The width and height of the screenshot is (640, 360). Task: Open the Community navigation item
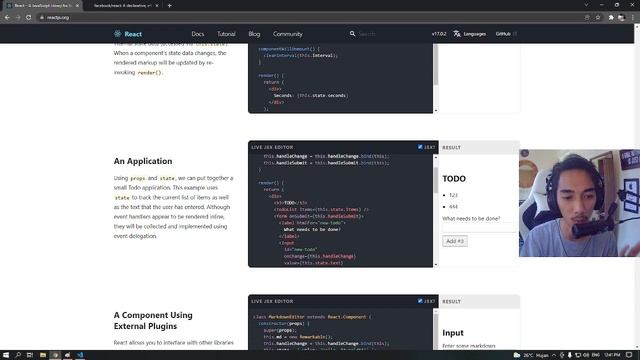288,34
